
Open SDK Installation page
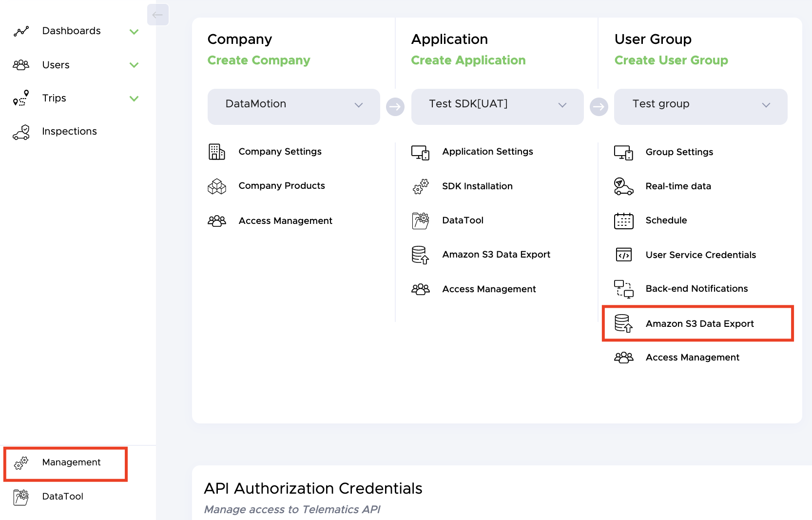coord(477,186)
